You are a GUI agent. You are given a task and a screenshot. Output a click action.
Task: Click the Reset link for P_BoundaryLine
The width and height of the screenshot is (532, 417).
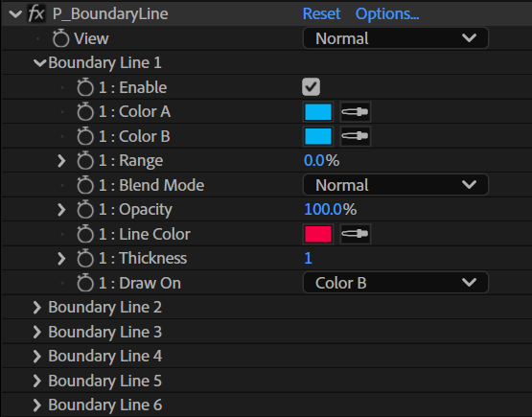pyautogui.click(x=321, y=14)
